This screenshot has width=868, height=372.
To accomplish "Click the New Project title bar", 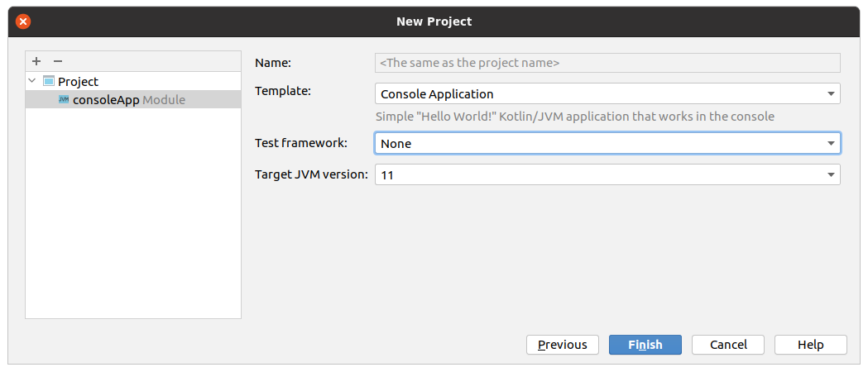I will pos(434,21).
